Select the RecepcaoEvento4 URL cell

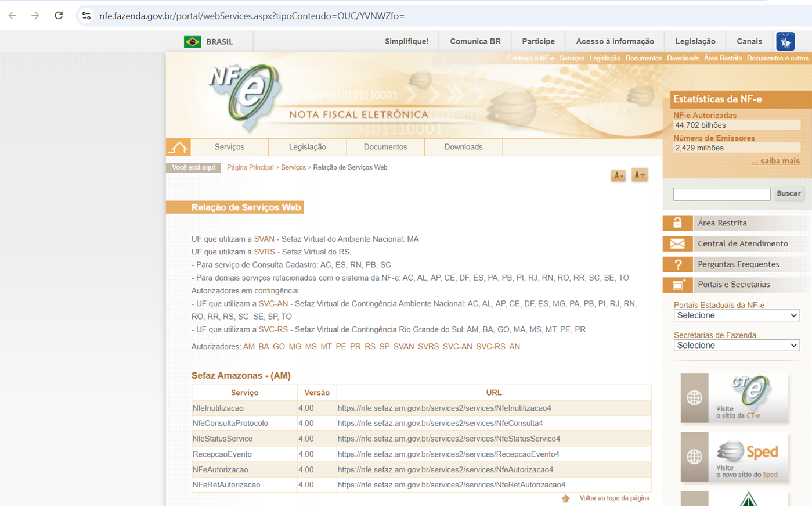(493, 454)
